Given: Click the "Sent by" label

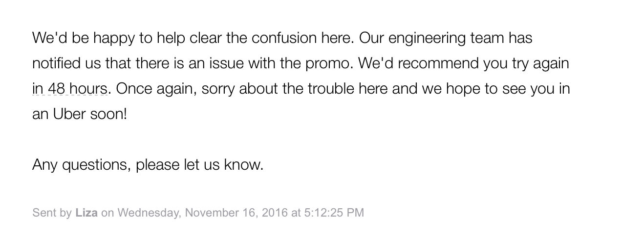Looking at the screenshot, I should 52,213.
